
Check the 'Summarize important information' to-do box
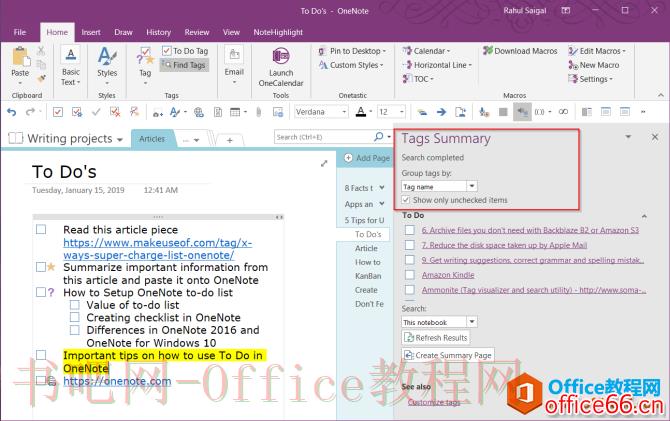41,267
